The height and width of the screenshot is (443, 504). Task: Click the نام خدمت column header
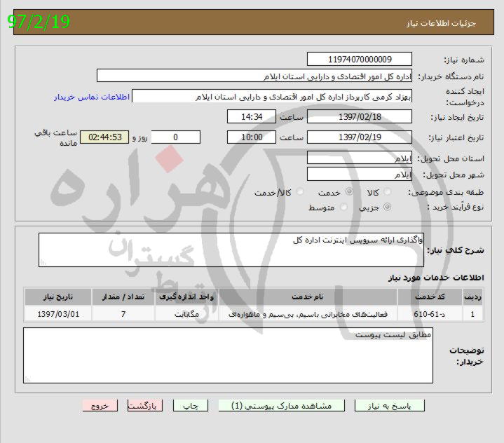click(308, 297)
